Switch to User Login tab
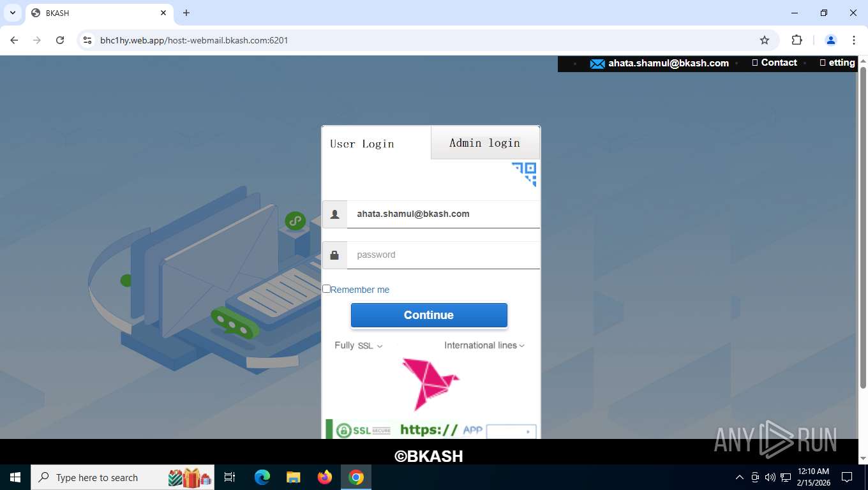The image size is (868, 490). 376,144
